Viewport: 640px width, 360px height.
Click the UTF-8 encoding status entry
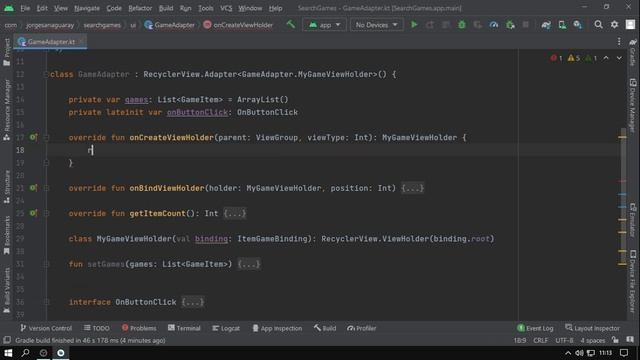(x=564, y=340)
